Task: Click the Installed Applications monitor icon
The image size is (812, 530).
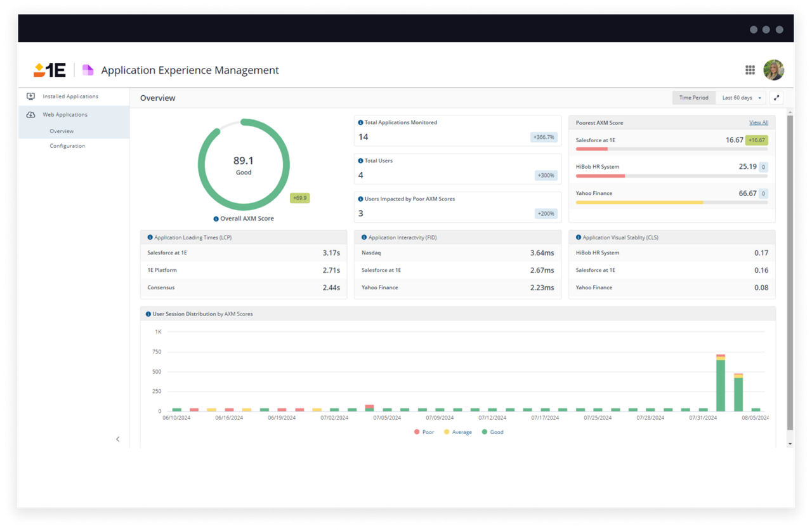Action: (x=30, y=96)
